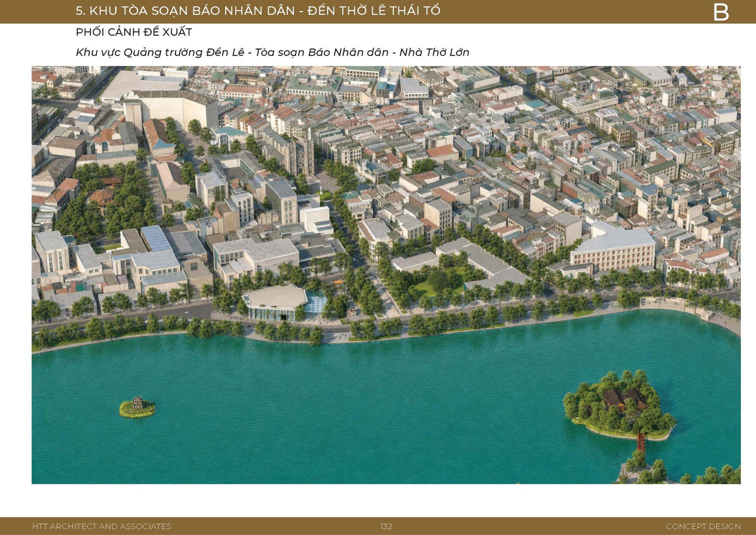
Task: Click the footer text 'CONCEPT DESIGN'
Action: click(x=703, y=526)
